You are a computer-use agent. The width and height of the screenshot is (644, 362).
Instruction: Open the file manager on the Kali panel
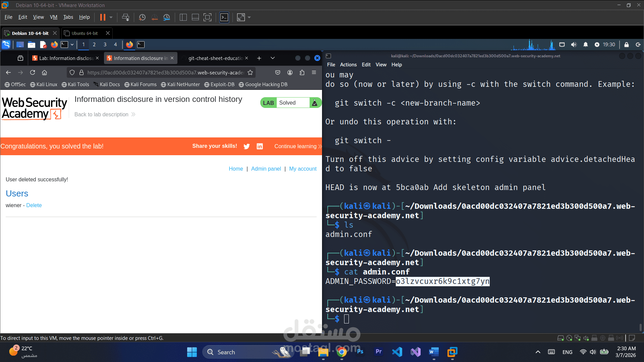[31, 44]
